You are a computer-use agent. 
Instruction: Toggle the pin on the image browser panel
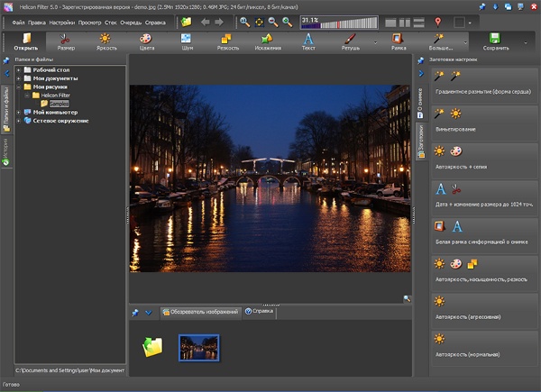(x=135, y=312)
